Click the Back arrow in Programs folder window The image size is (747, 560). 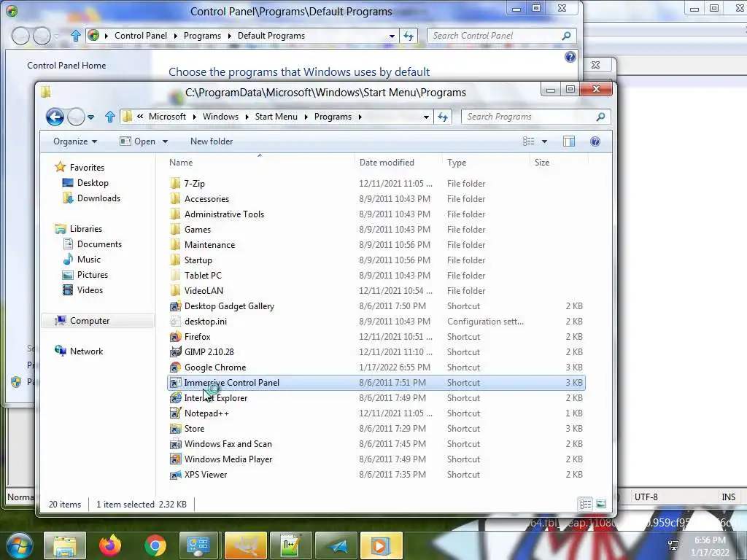(x=55, y=117)
